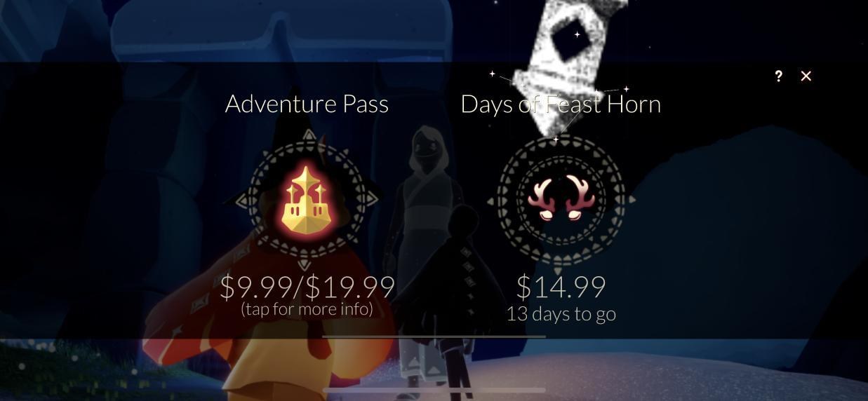Select the antler Days of Feast Horn icon
The image size is (868, 401).
click(x=561, y=198)
